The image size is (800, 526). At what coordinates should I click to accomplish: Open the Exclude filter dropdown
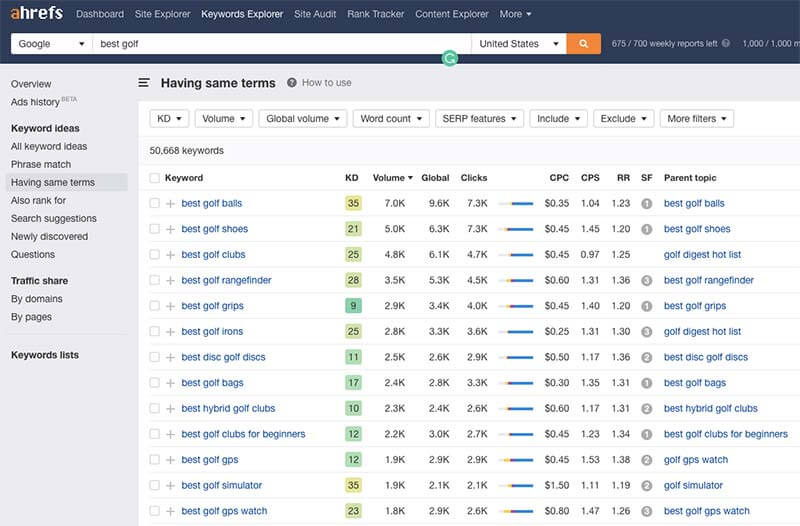click(x=623, y=118)
